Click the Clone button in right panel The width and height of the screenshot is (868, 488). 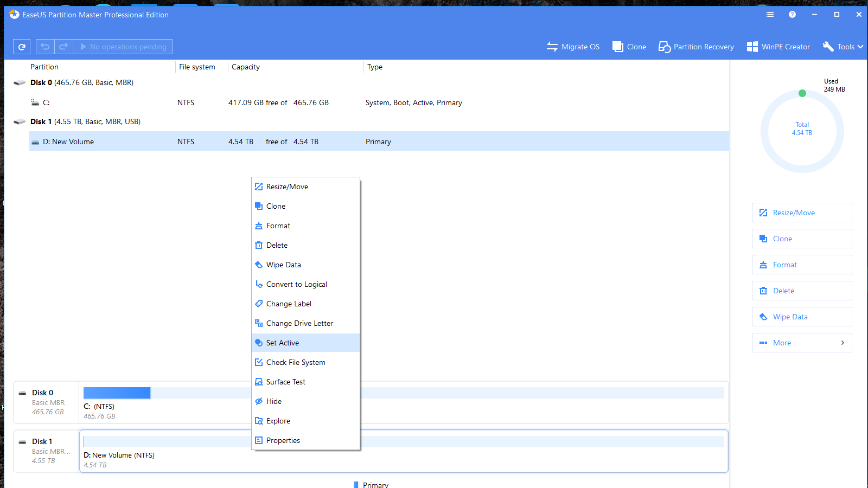pyautogui.click(x=802, y=239)
